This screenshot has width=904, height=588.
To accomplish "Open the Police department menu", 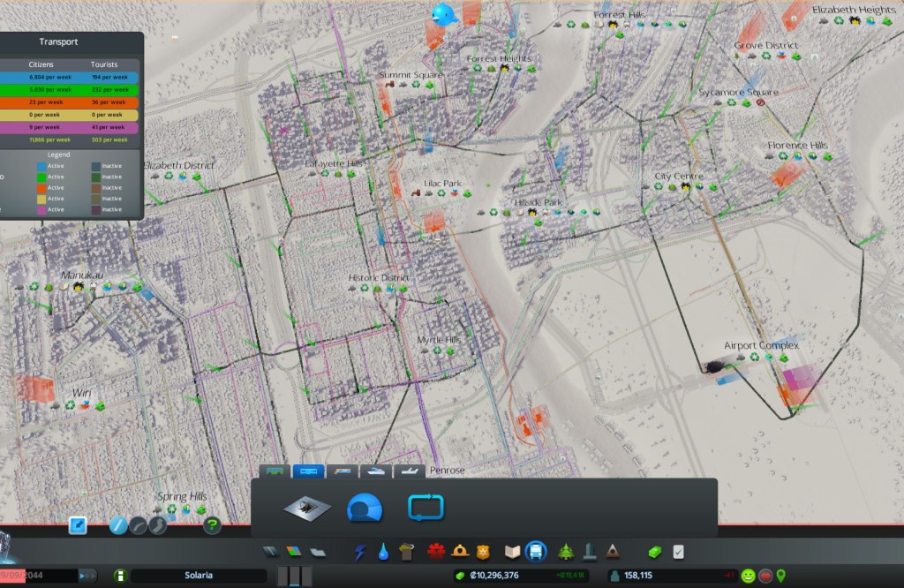I will point(482,552).
